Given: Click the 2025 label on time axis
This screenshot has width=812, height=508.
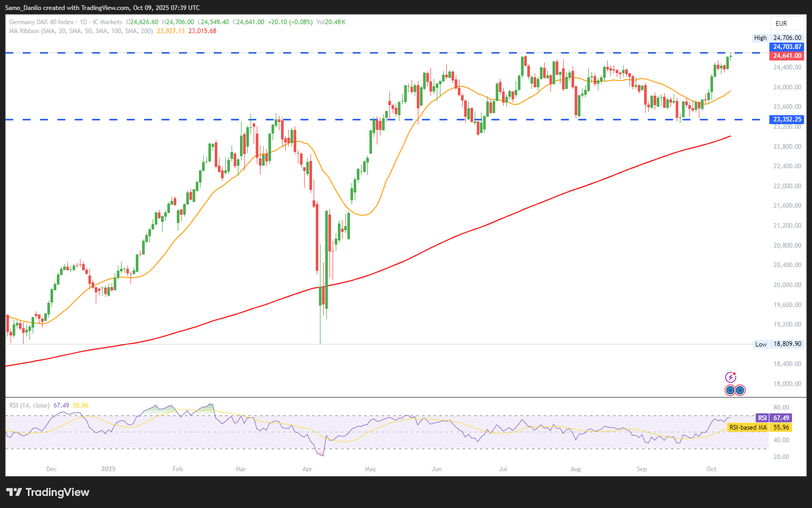Looking at the screenshot, I should click(108, 469).
